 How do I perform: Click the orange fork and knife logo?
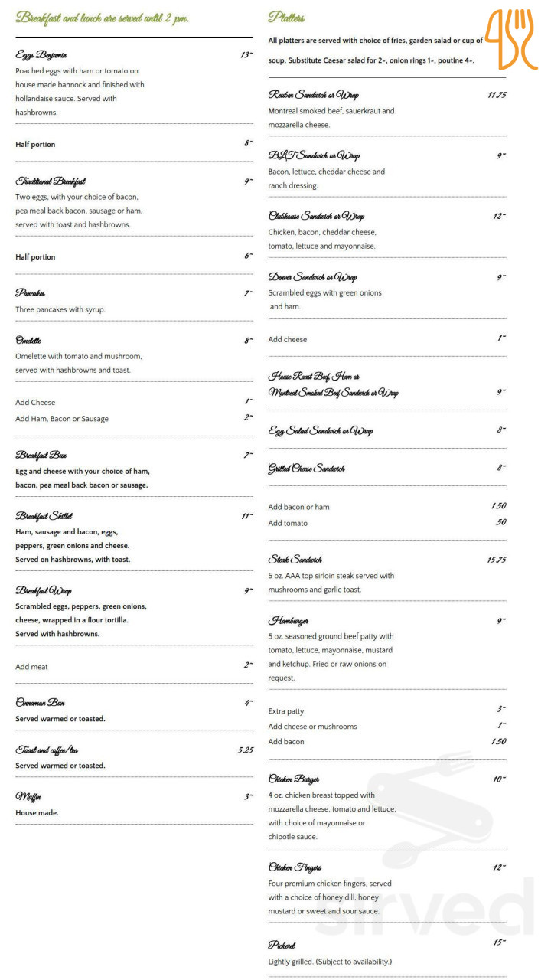pos(510,40)
